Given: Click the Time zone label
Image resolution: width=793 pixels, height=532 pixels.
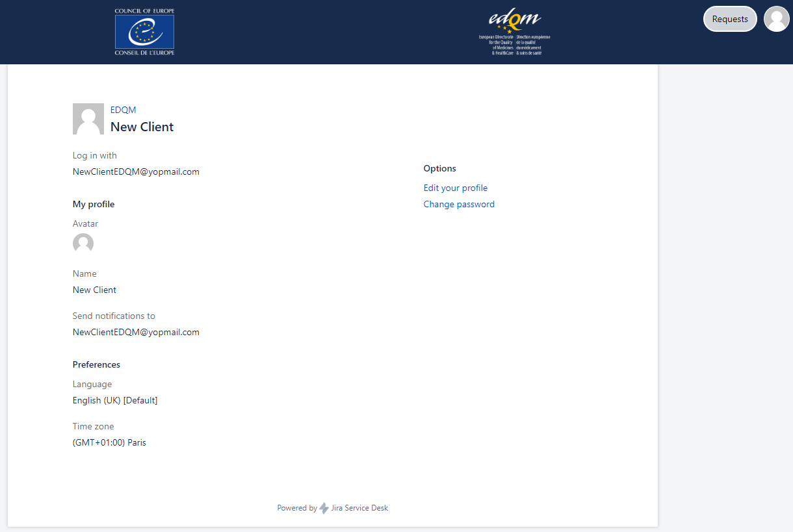Looking at the screenshot, I should pos(93,426).
